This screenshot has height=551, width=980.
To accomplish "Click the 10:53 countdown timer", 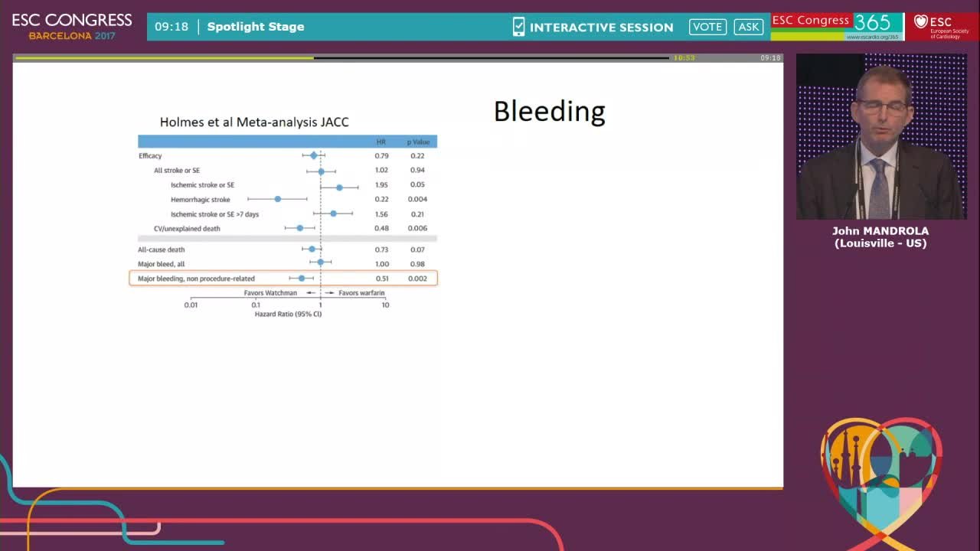I will (x=684, y=58).
